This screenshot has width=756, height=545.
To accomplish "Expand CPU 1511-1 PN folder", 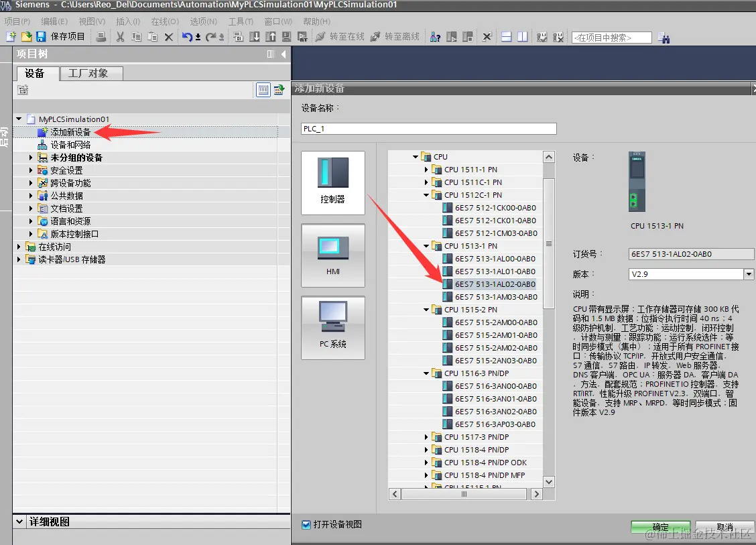I will click(426, 170).
